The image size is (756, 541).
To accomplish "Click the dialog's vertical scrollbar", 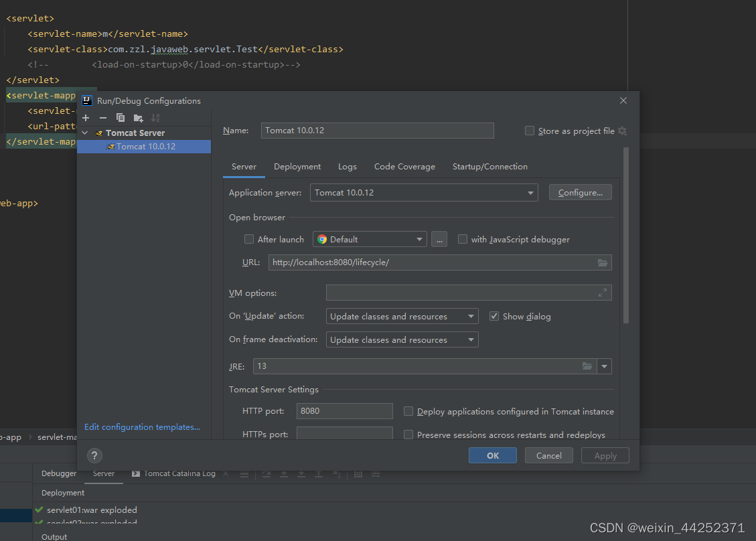I will coord(626,235).
